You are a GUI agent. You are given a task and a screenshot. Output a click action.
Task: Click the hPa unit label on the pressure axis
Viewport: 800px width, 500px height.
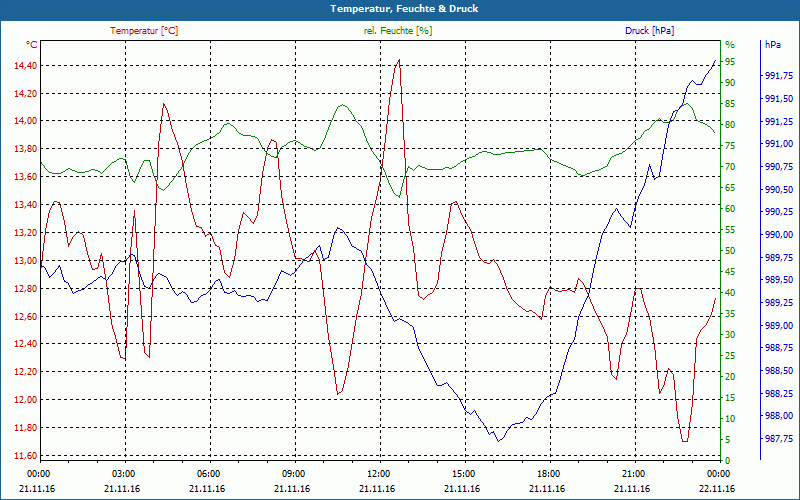(x=772, y=45)
